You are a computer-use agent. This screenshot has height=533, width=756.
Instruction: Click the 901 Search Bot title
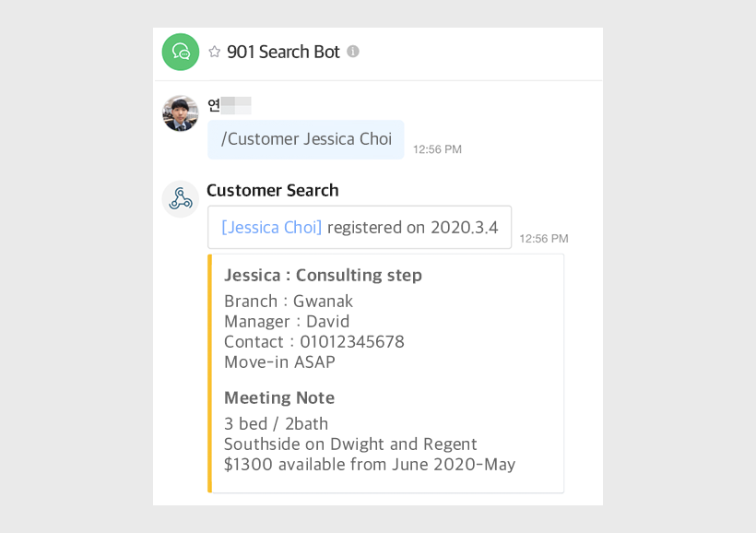283,53
